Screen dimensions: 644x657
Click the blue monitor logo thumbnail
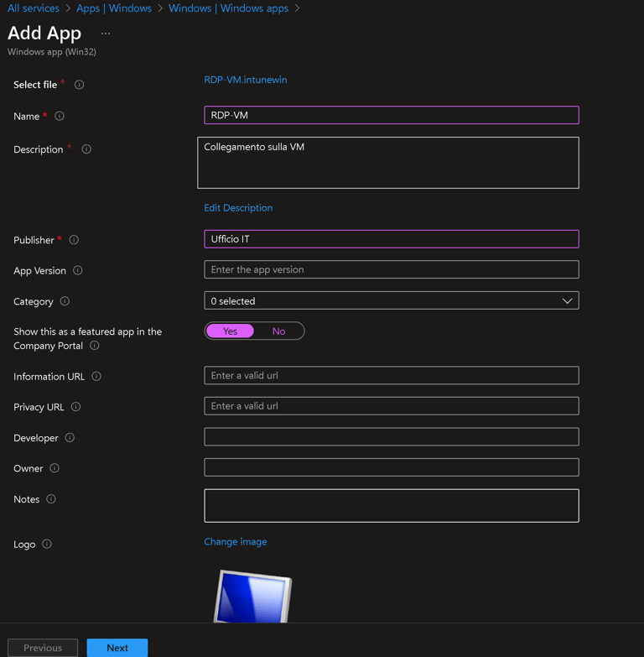(x=252, y=597)
